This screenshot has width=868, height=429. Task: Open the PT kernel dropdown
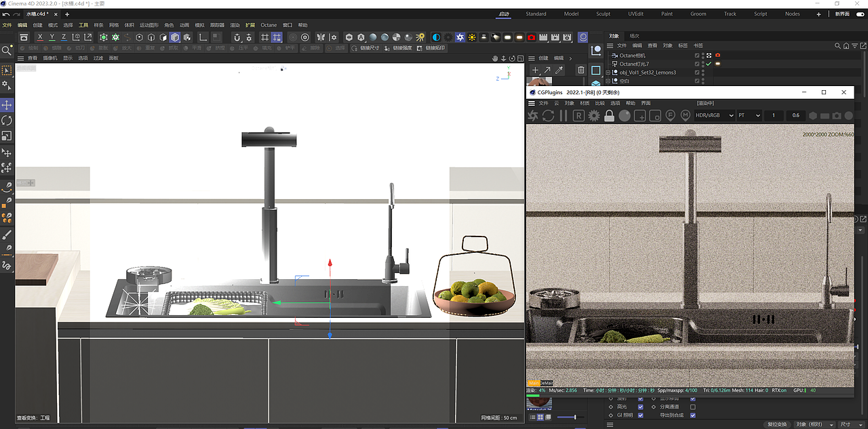749,115
